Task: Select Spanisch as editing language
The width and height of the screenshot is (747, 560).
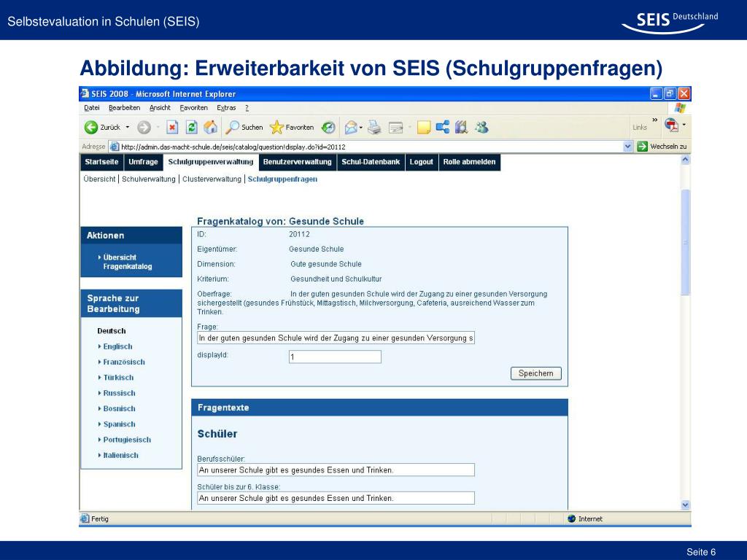Action: click(x=119, y=424)
